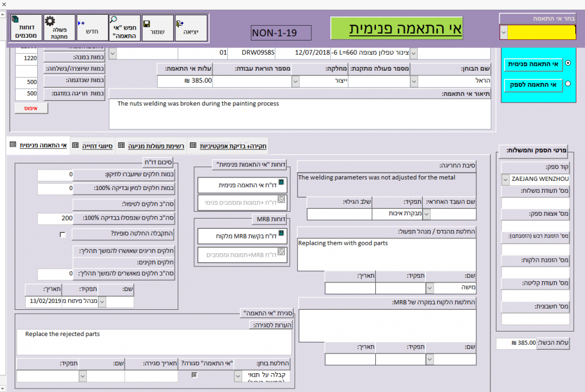Screen dimensions: 585x392
Task: Open the preventive actions list (רשימת פעולות מניעה) tab
Action: [150, 146]
